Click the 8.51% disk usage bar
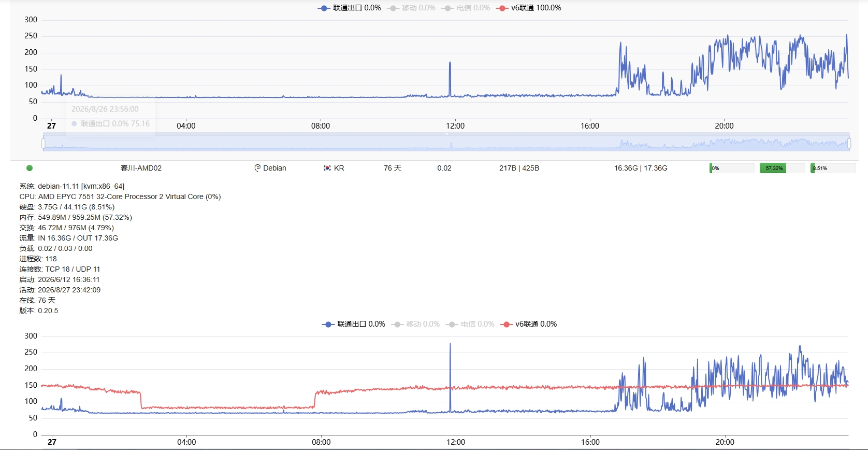The image size is (868, 450). click(x=833, y=168)
